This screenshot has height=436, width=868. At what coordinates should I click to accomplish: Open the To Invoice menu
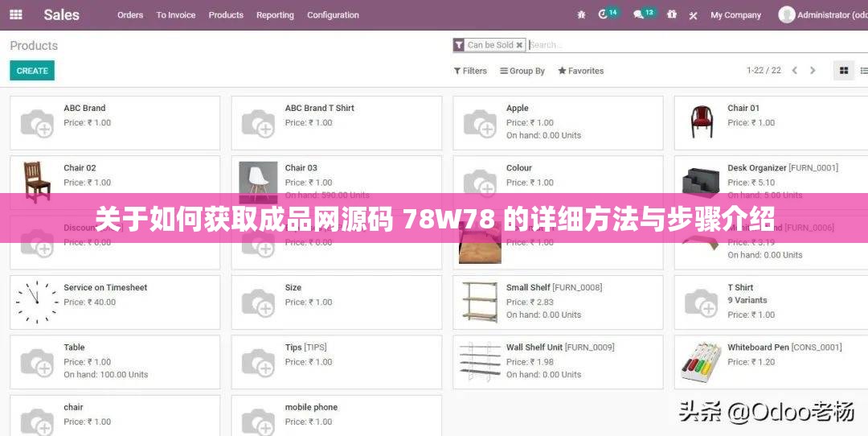176,15
